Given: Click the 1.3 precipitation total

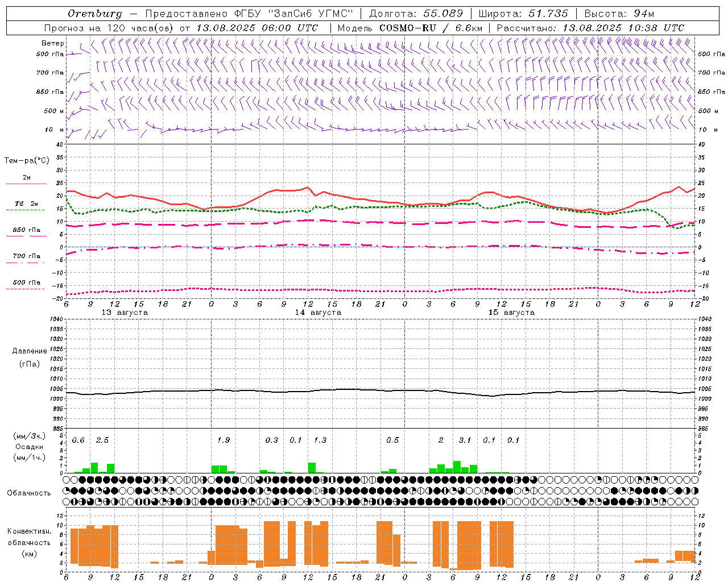Looking at the screenshot, I should pyautogui.click(x=320, y=440).
